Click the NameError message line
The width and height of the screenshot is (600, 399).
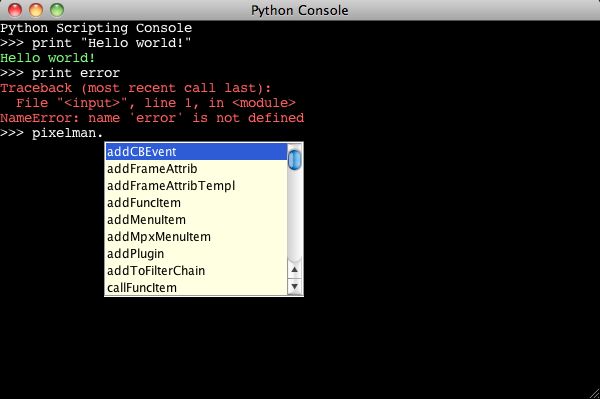[x=152, y=118]
